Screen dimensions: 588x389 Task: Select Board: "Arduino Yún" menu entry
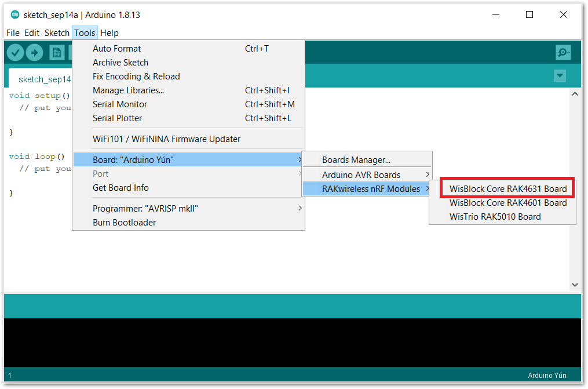pos(188,160)
